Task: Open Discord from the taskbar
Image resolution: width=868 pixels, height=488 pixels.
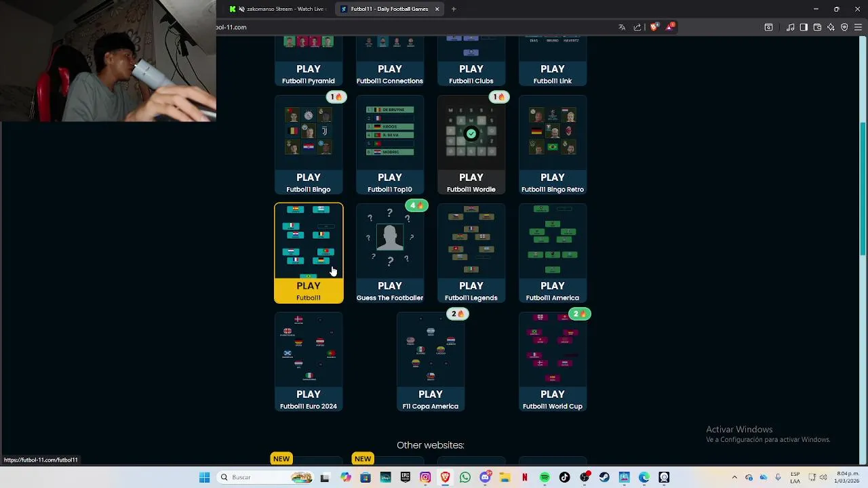Action: 485,477
